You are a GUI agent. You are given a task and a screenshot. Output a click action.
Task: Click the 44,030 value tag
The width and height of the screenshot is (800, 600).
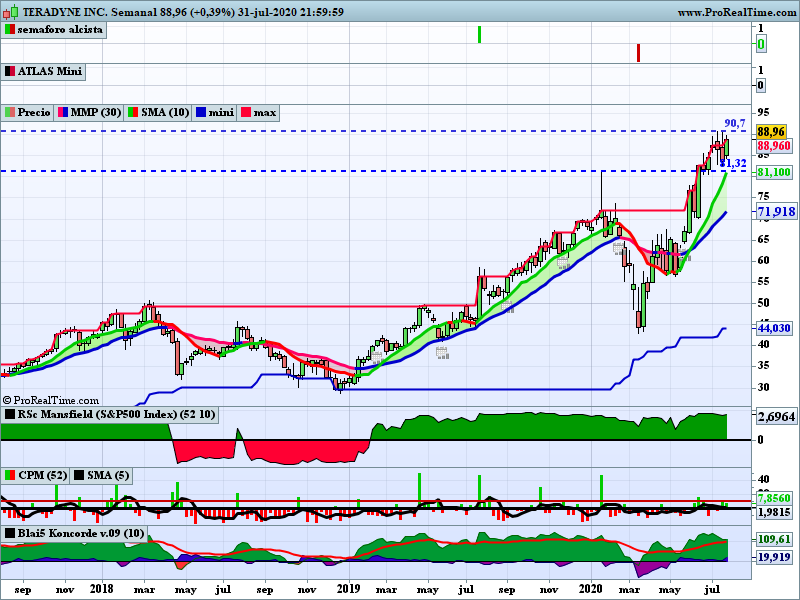click(x=774, y=328)
